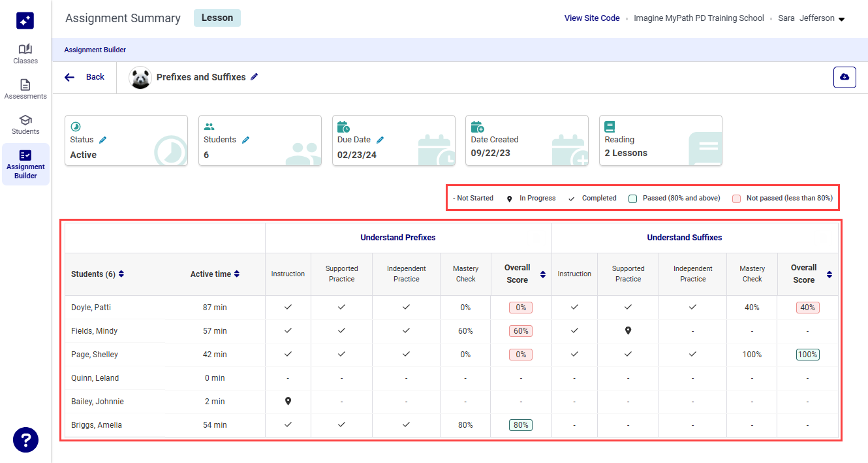This screenshot has height=463, width=868.
Task: Edit the Status pencil icon
Action: [x=103, y=140]
